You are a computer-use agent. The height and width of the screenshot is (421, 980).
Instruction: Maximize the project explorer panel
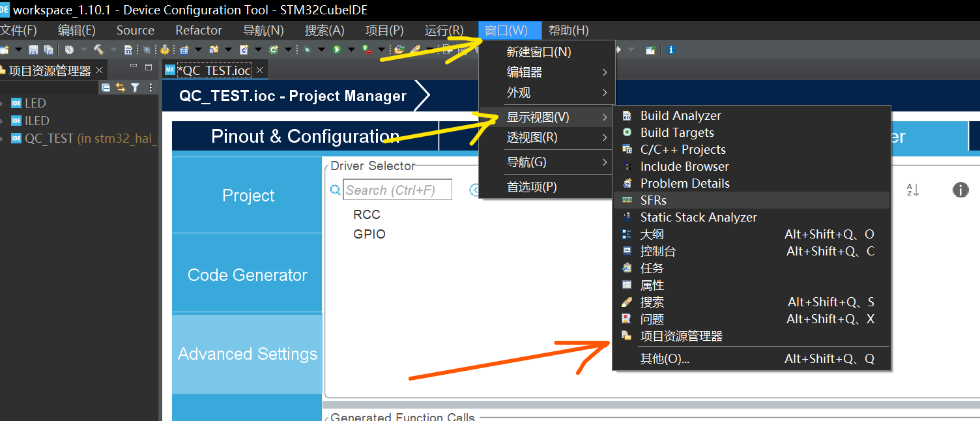point(149,66)
